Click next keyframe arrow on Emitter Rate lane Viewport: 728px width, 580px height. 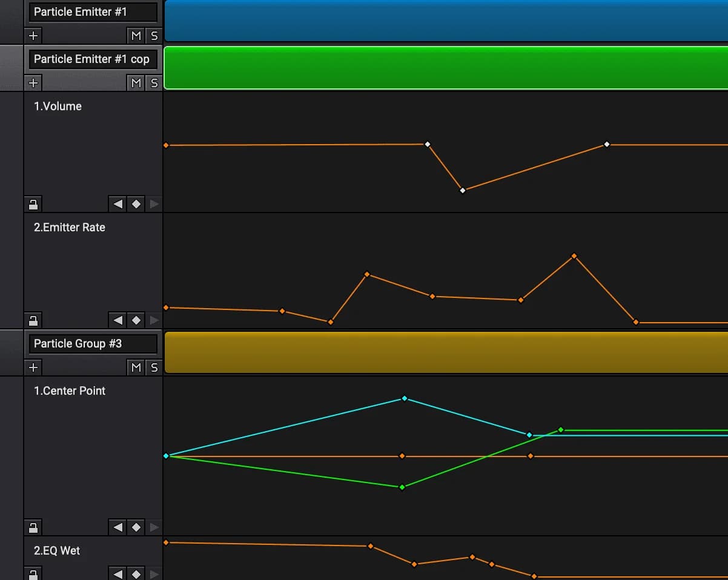tap(154, 320)
